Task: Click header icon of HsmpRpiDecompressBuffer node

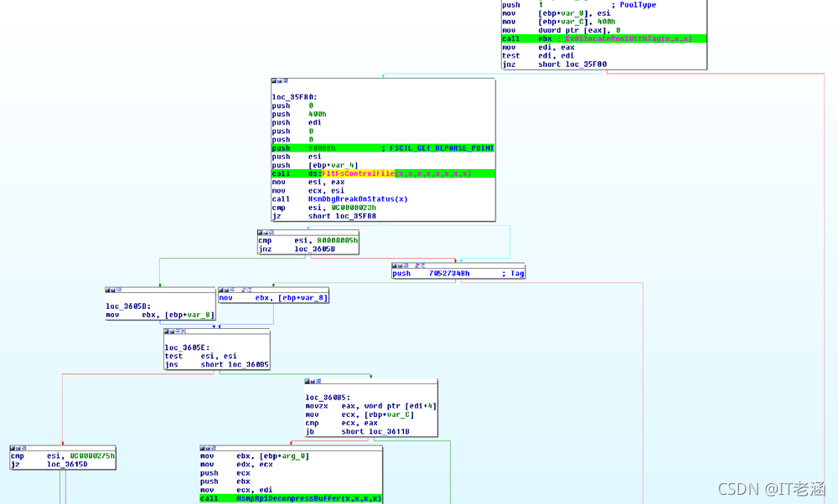Action: (x=204, y=449)
